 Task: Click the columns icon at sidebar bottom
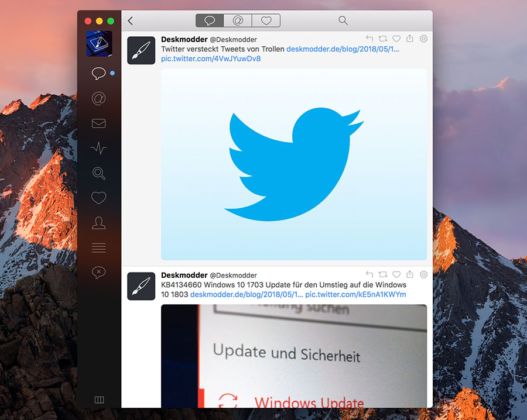[99, 400]
